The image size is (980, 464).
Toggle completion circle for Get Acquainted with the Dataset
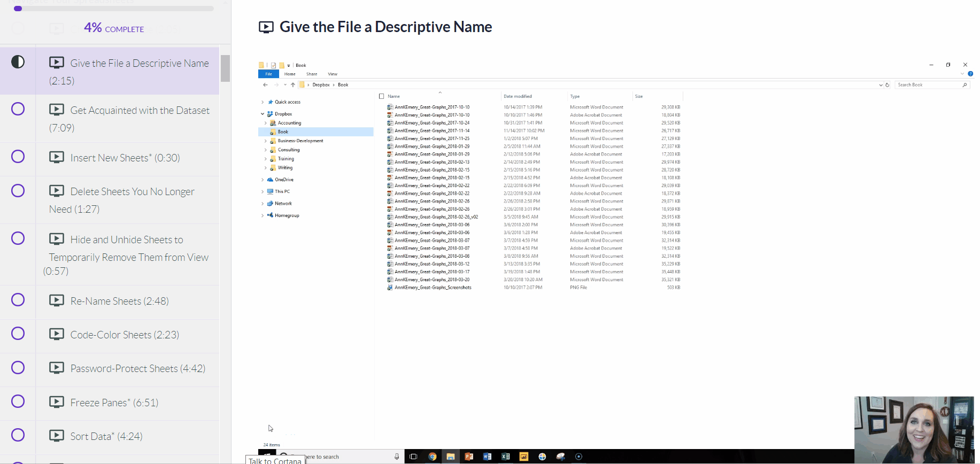[18, 109]
